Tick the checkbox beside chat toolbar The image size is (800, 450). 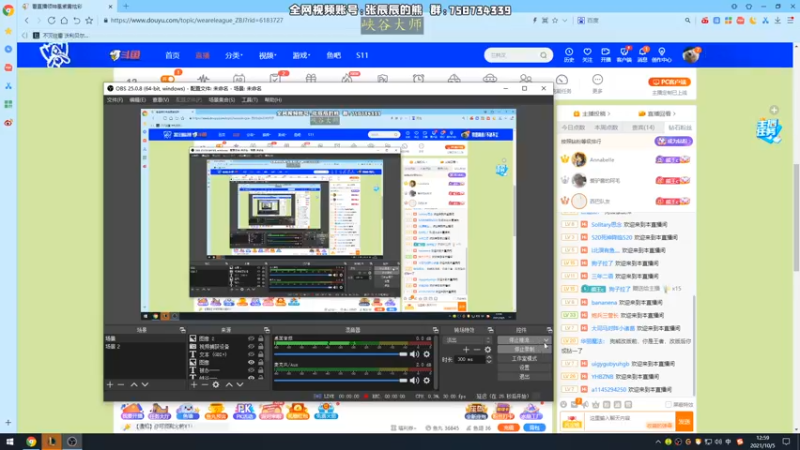coord(668,405)
